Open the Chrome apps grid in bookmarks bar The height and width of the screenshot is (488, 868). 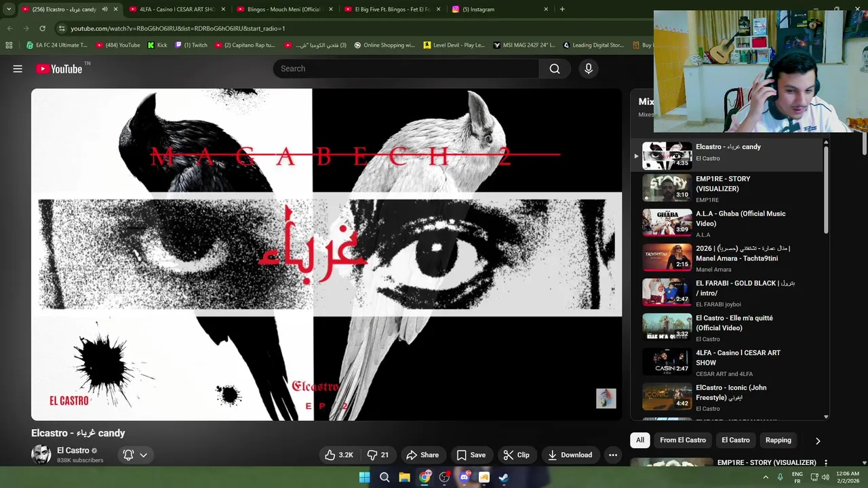point(9,45)
